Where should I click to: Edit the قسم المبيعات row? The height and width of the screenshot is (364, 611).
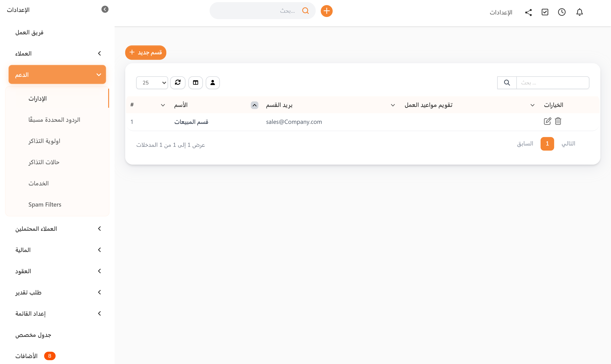pos(547,121)
